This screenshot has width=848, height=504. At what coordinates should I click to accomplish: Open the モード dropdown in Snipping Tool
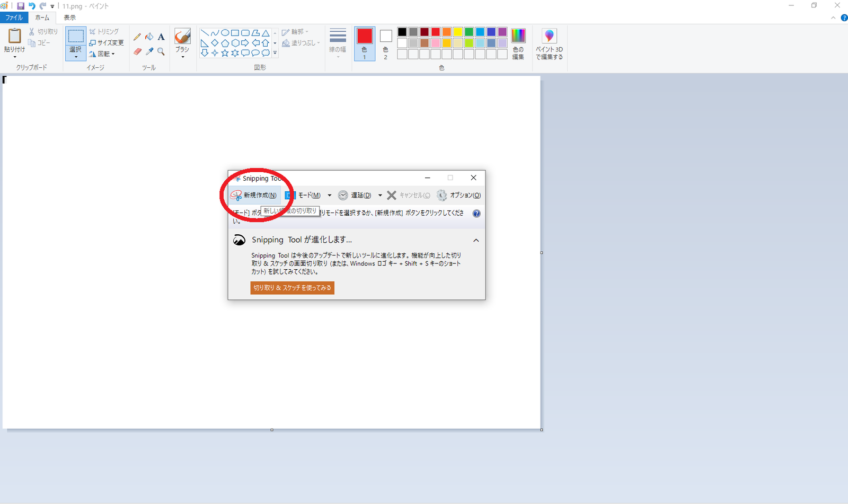pyautogui.click(x=329, y=195)
